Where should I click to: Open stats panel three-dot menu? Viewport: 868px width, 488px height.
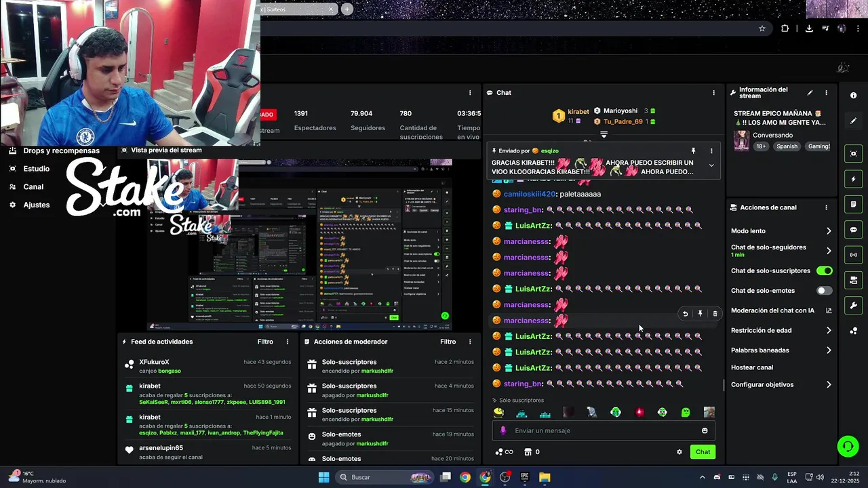[470, 93]
